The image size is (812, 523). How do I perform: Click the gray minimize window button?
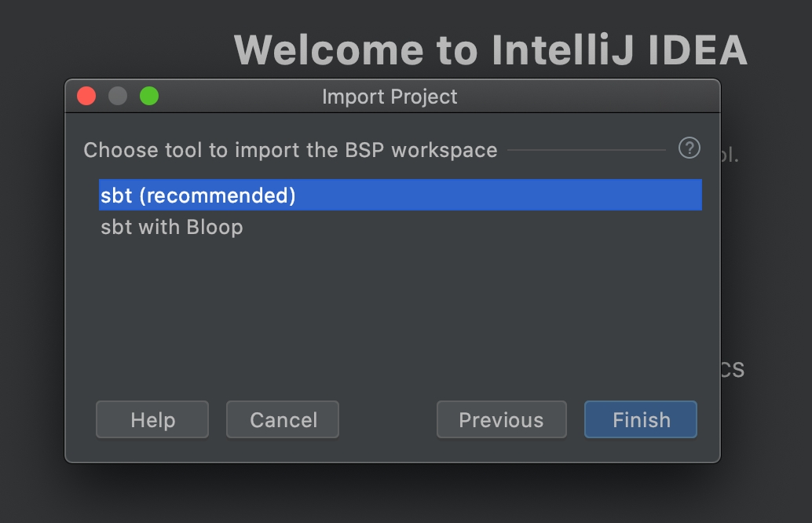point(118,96)
